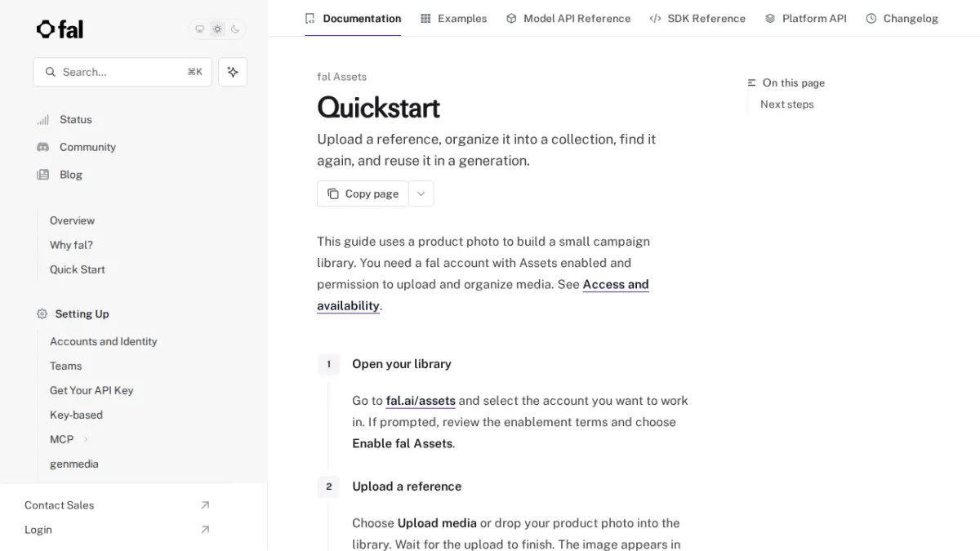Click Setting Up section header
Viewport: 980px width, 551px height.
[x=82, y=313]
